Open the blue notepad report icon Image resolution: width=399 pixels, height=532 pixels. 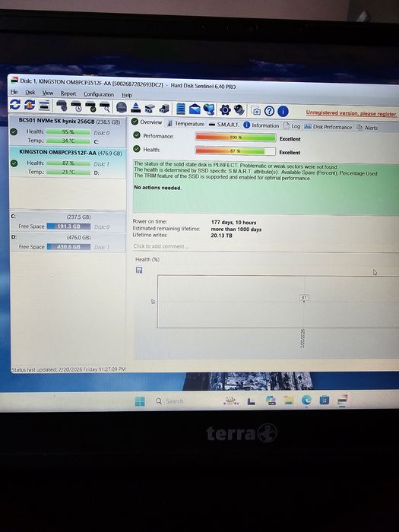click(x=181, y=109)
